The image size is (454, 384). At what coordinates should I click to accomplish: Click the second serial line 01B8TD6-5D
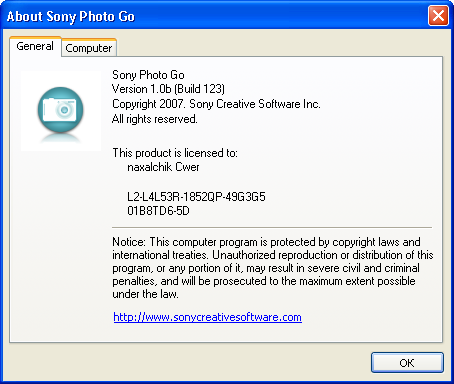pos(158,211)
